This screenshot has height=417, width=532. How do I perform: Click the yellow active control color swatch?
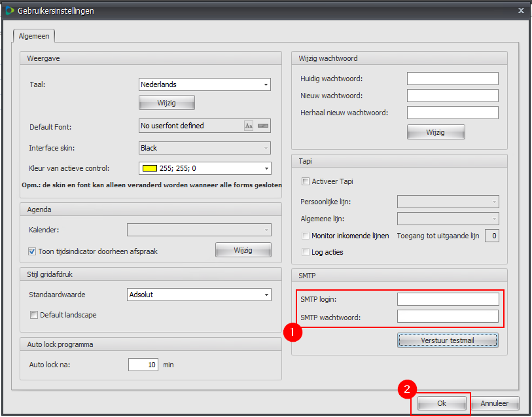149,168
